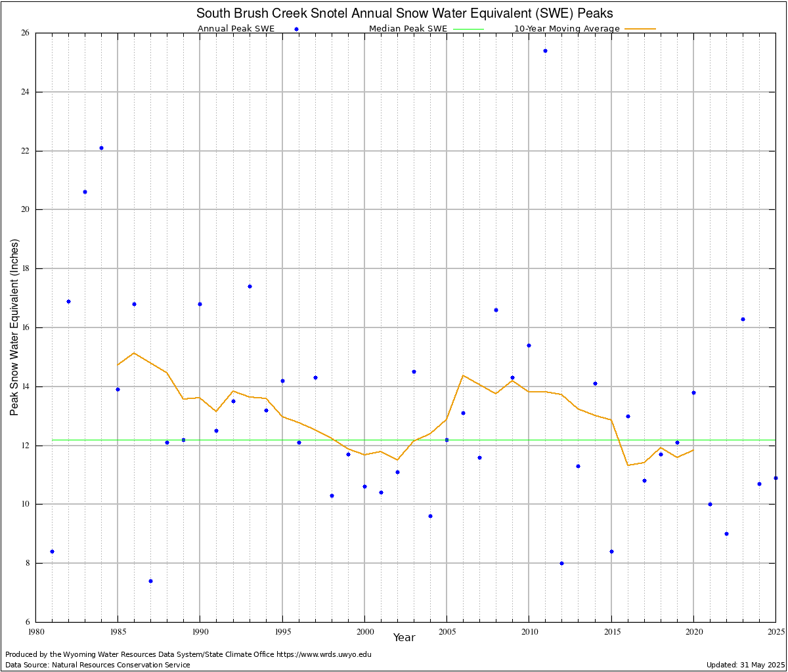Screen dimensions: 788x672
Task: Click the 2023 data point near 16.3 inches
Action: 743,319
